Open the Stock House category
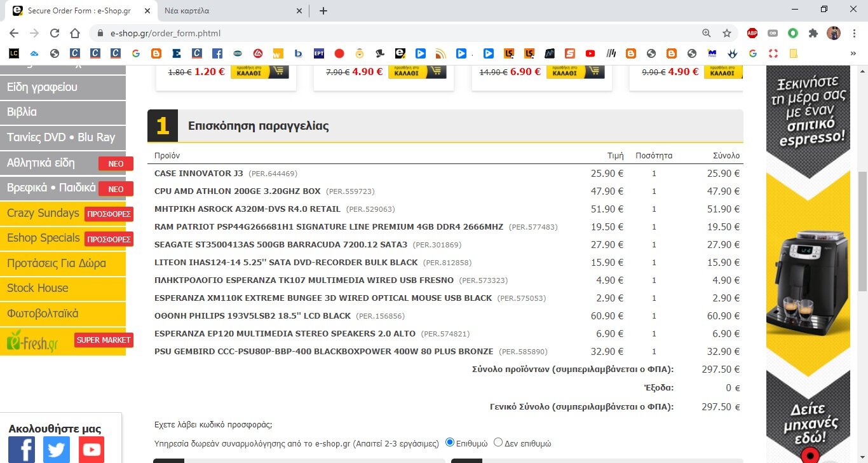868x463 pixels. 63,288
